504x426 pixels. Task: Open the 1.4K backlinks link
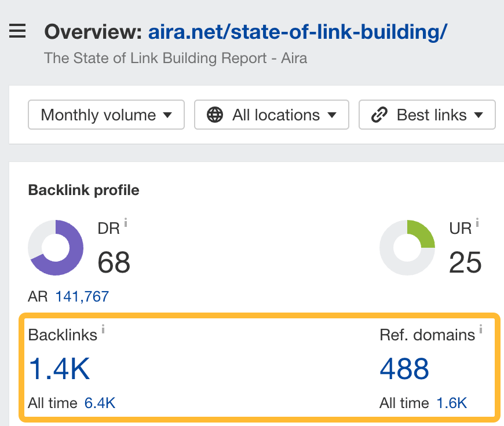[x=60, y=369]
